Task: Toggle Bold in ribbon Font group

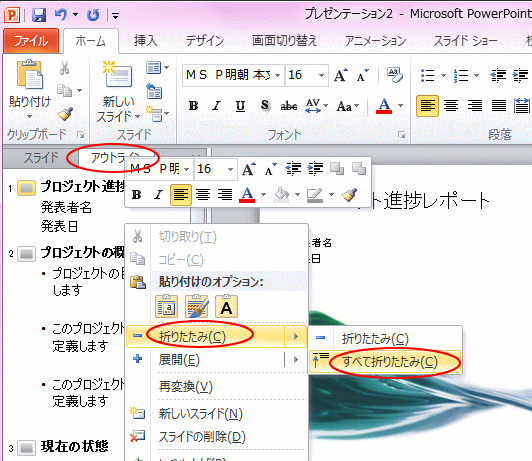Action: (193, 106)
